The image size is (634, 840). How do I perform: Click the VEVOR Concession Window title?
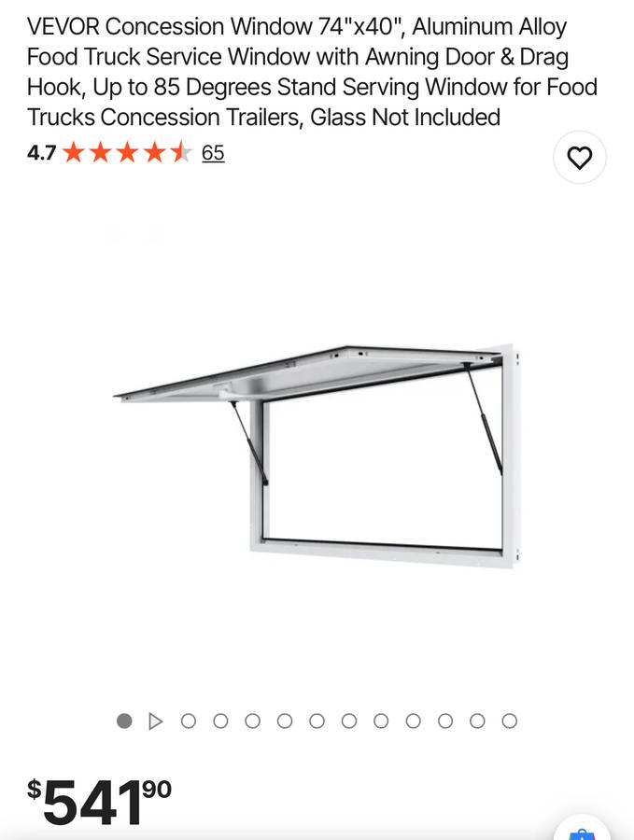point(312,72)
